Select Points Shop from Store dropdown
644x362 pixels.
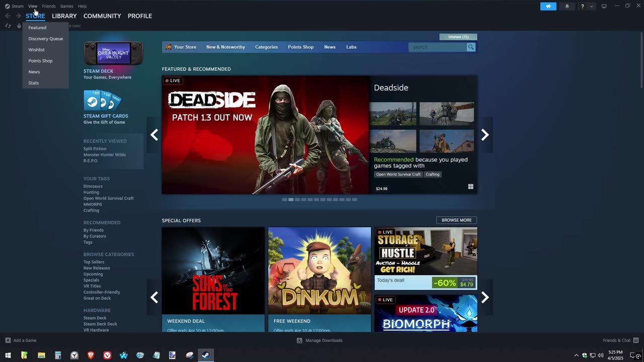45,61
